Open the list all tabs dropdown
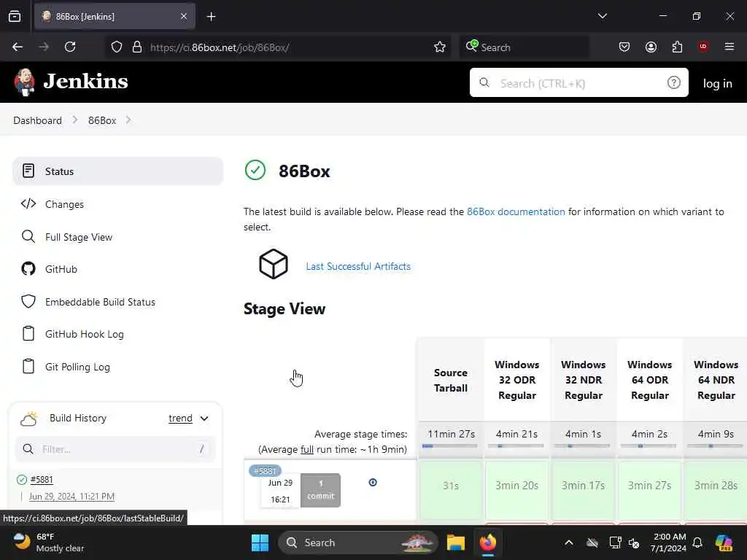The height and width of the screenshot is (560, 747). [x=602, y=16]
